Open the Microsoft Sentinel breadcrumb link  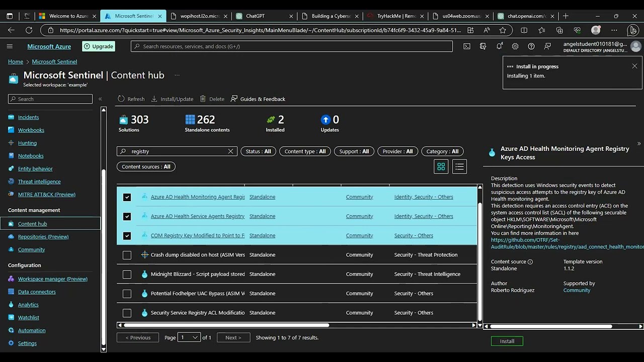(x=54, y=62)
